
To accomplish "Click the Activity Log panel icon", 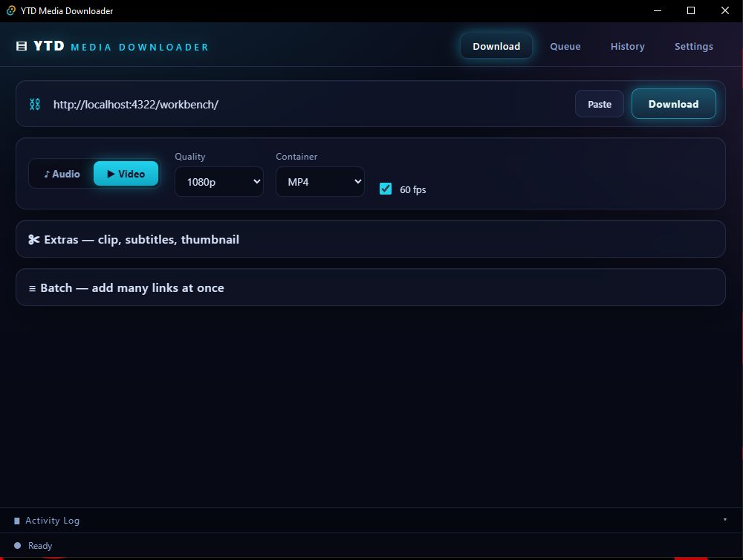I will pos(17,521).
